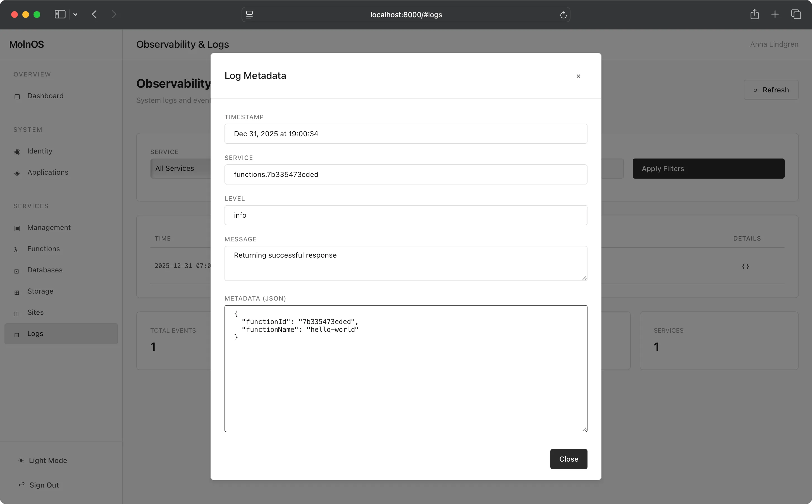Toggle the Safari sidebar panel

tap(60, 14)
